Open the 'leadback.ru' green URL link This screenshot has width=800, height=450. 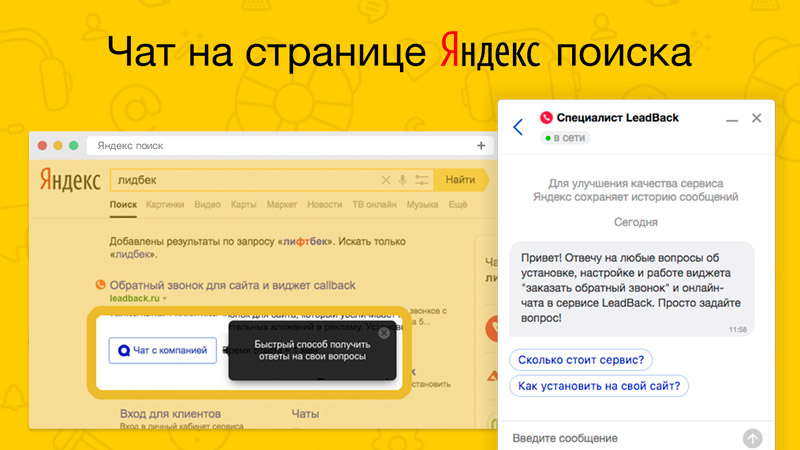pyautogui.click(x=134, y=298)
